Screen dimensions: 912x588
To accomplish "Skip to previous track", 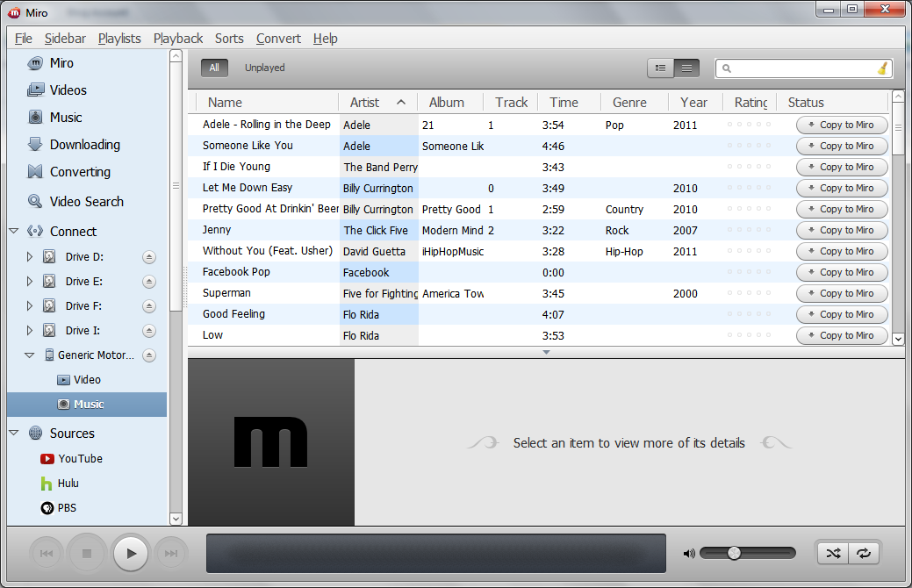I will click(47, 553).
